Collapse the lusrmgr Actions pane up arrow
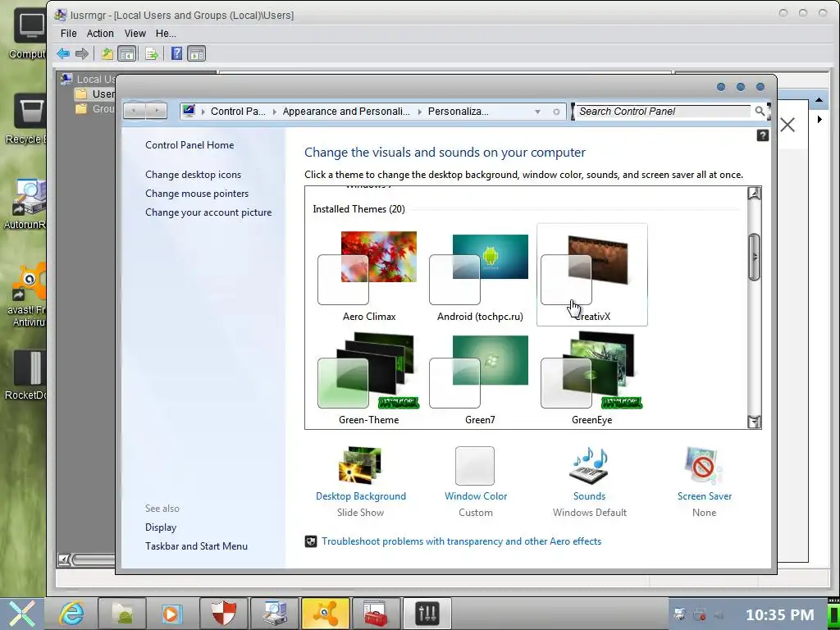The image size is (840, 630). point(819,99)
